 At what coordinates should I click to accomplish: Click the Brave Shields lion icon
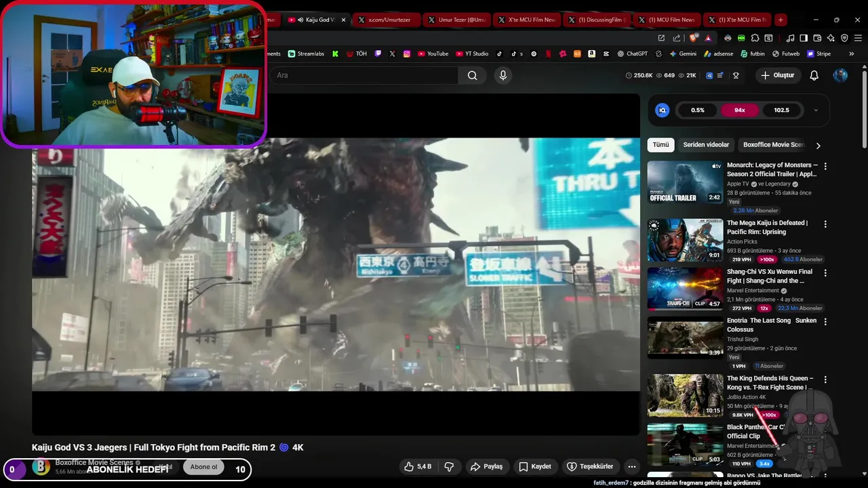(x=693, y=38)
